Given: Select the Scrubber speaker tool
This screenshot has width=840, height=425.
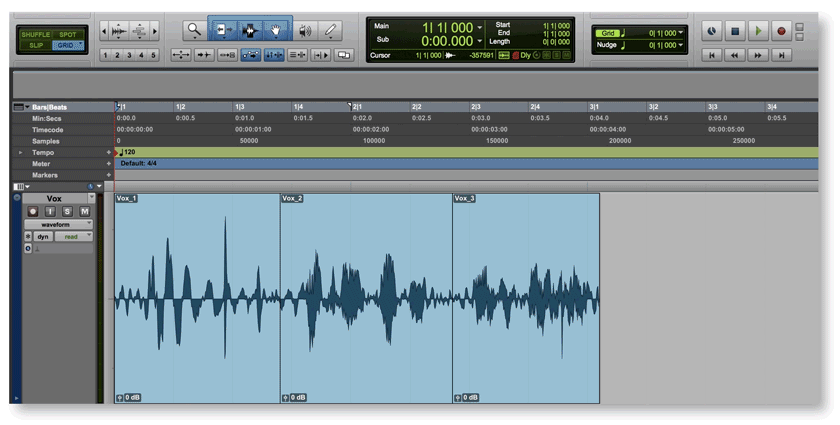Looking at the screenshot, I should pyautogui.click(x=305, y=31).
